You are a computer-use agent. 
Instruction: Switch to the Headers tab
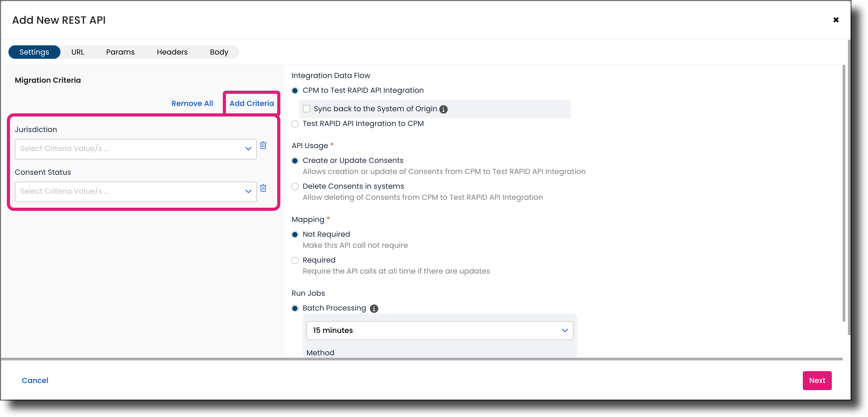point(172,52)
